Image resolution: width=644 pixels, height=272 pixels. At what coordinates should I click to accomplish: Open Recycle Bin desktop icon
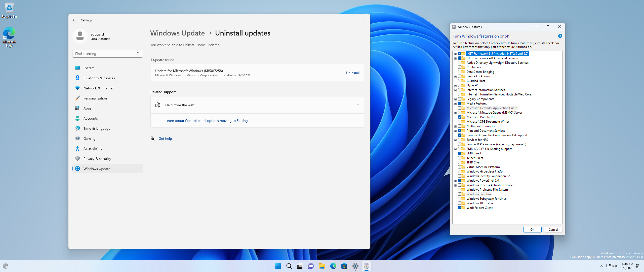[x=9, y=11]
